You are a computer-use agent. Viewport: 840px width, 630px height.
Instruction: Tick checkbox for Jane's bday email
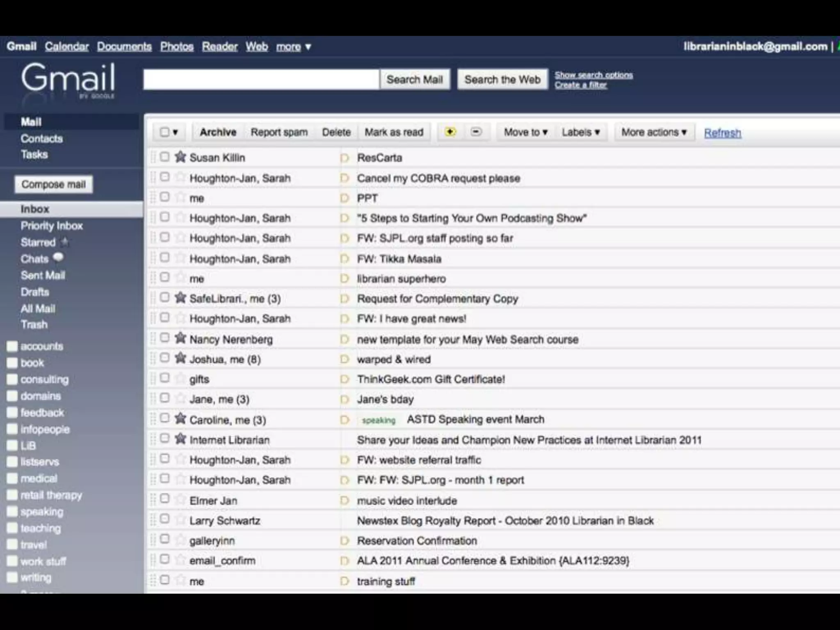(164, 398)
